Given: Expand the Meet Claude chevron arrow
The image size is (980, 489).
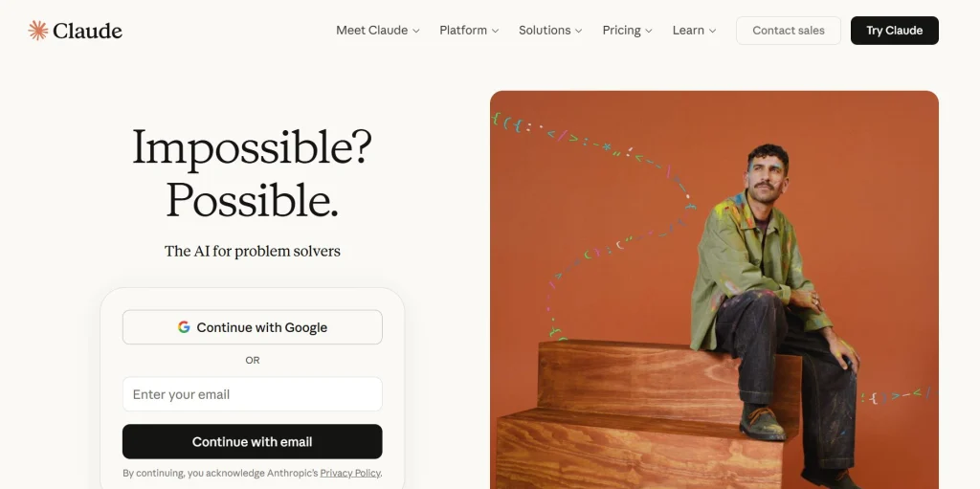Looking at the screenshot, I should point(416,31).
